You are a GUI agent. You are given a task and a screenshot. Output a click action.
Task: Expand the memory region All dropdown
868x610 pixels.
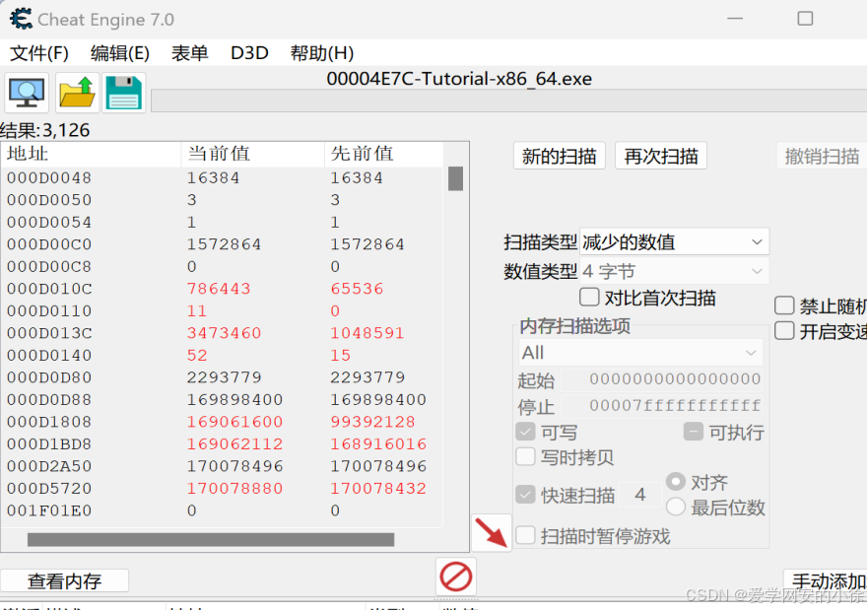640,353
